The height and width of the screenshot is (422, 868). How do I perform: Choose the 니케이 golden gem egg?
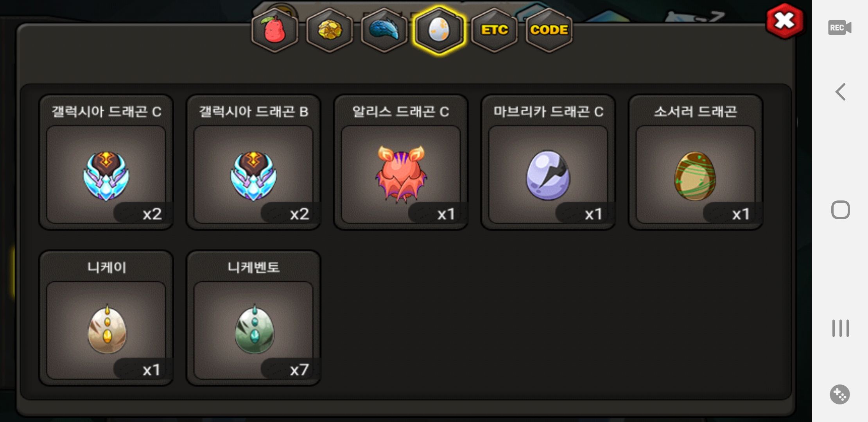(107, 329)
